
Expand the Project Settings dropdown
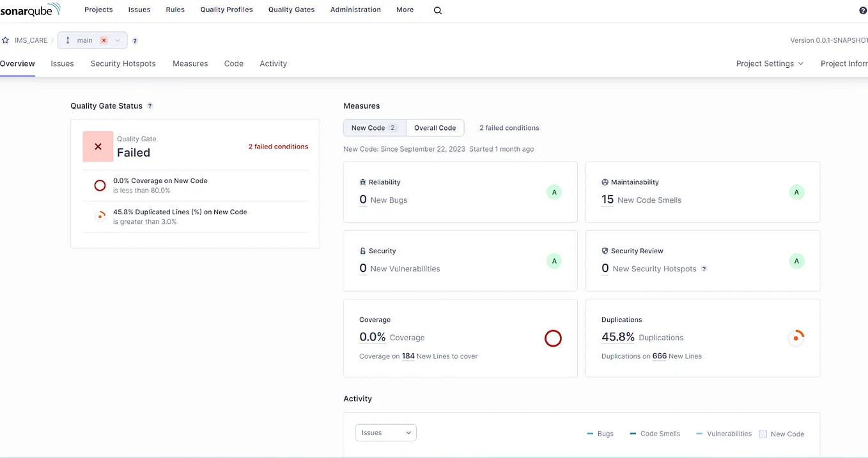click(x=770, y=63)
